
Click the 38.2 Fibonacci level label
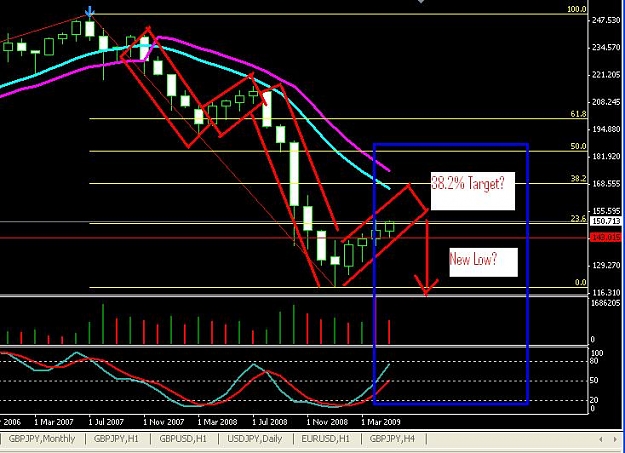point(578,179)
